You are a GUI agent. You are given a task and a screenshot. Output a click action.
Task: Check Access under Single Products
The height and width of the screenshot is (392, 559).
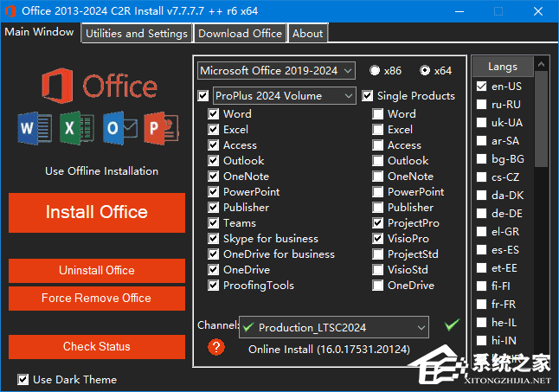pos(378,145)
